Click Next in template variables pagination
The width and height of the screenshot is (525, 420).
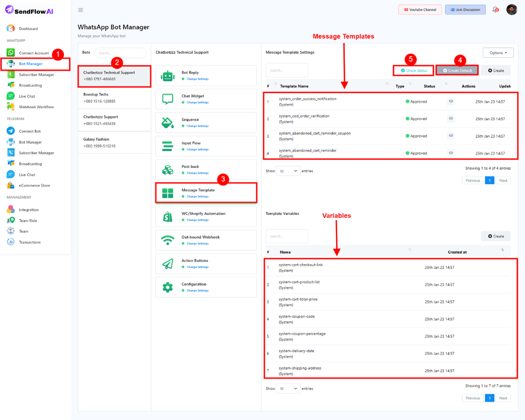tap(503, 398)
